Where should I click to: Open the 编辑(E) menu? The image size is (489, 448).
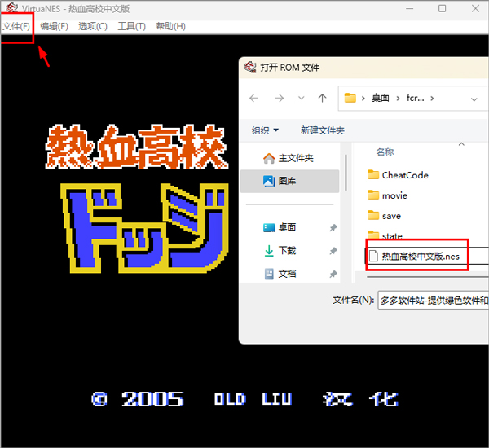[x=54, y=27]
